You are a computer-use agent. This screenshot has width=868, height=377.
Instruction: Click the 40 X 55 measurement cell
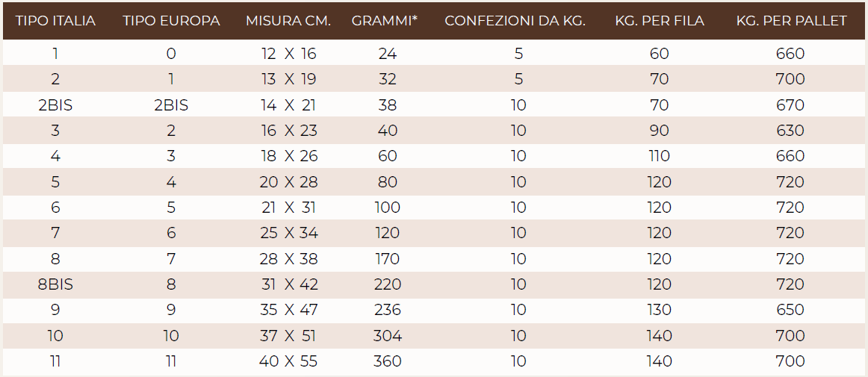coord(288,361)
